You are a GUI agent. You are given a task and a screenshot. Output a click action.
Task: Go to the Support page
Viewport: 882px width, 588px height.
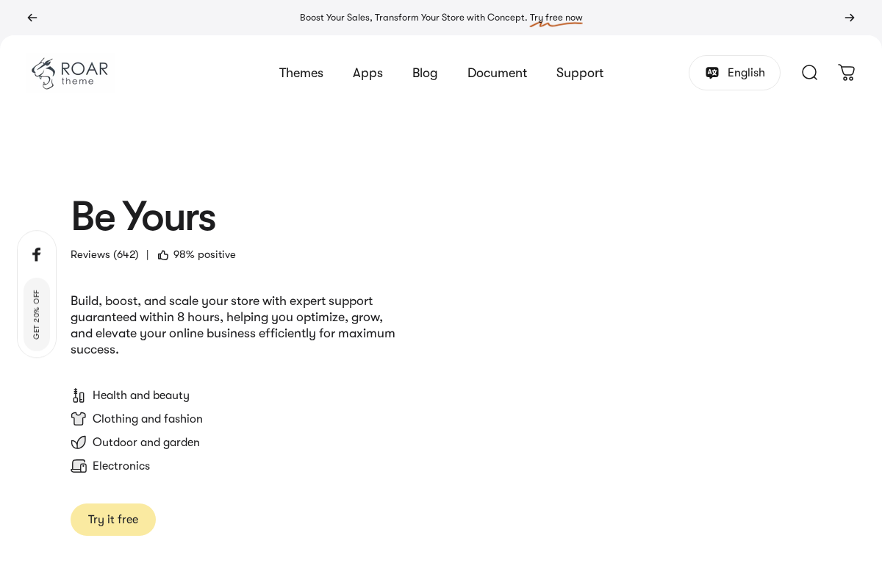pos(580,73)
